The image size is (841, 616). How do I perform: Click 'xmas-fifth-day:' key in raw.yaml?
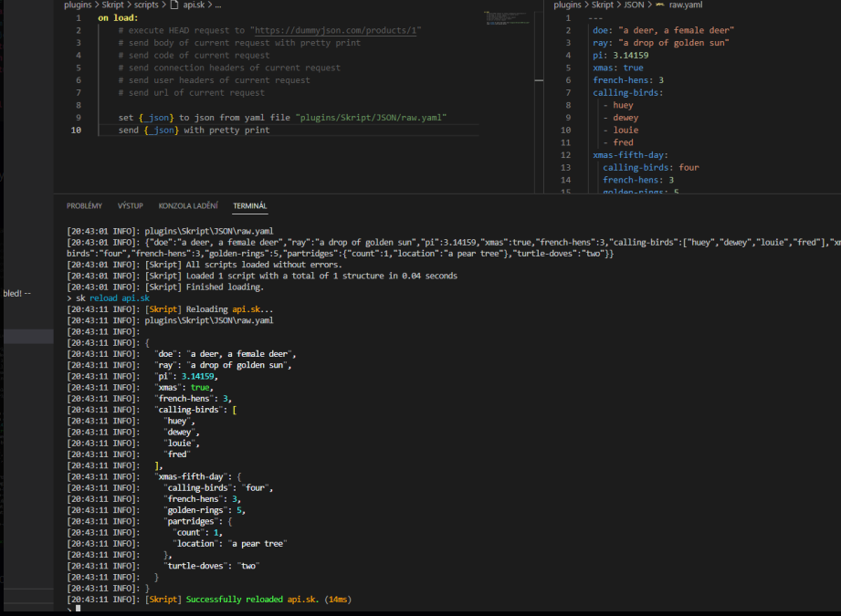[x=630, y=155]
